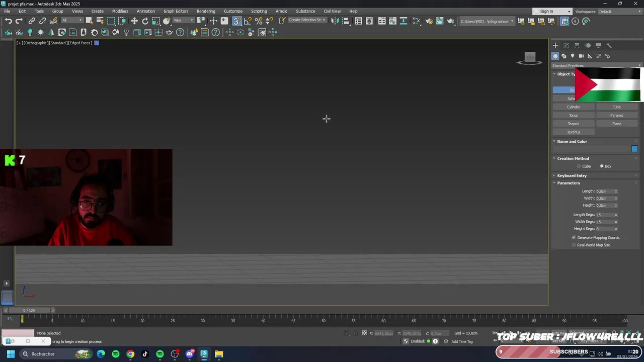Screen dimensions: 644x362
Task: Toggle the Percent Snap button
Action: (x=259, y=21)
